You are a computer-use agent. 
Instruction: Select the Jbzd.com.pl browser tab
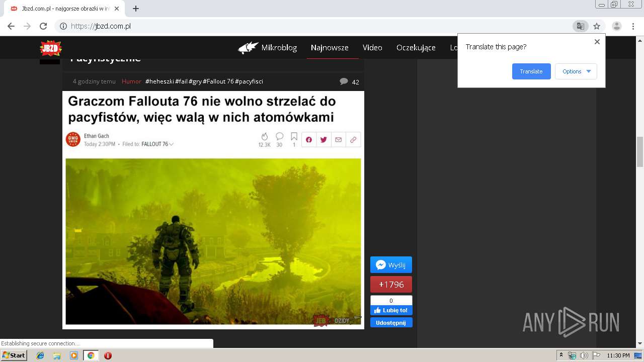[65, 9]
